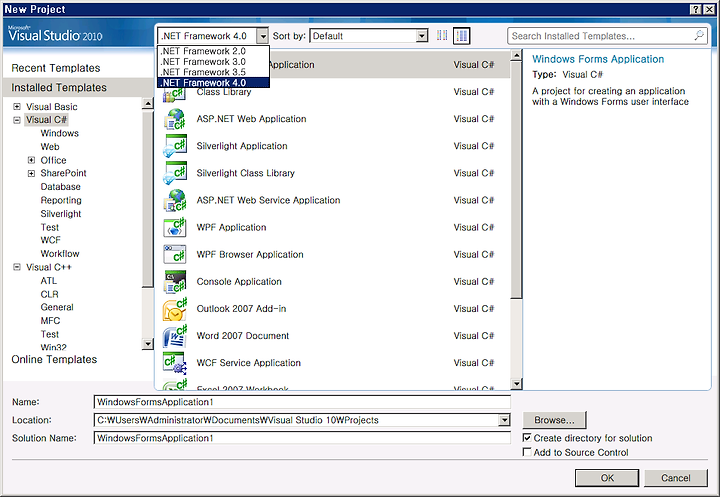Collapse the Visual C++ tree node
The width and height of the screenshot is (720, 497).
click(17, 267)
